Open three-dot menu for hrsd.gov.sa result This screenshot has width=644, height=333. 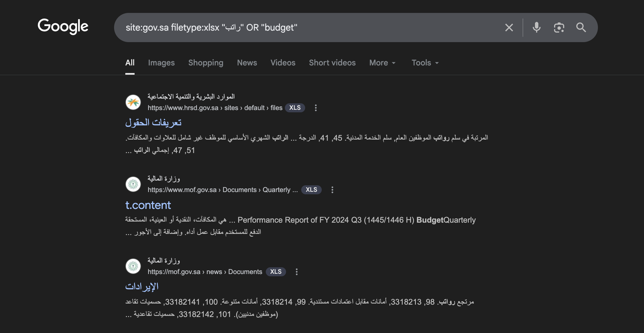(x=316, y=108)
